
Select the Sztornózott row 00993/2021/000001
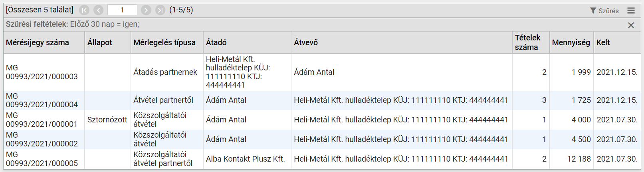(322, 120)
